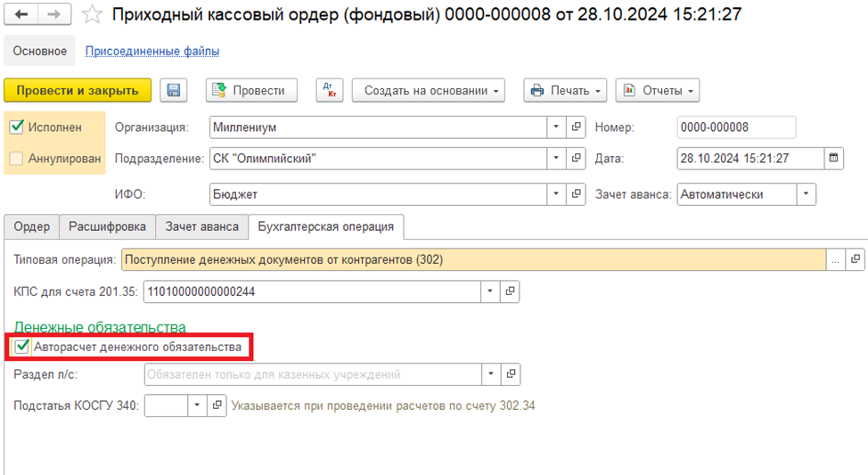
Task: Click the КПС field value 11010000000000244
Action: coord(312,291)
